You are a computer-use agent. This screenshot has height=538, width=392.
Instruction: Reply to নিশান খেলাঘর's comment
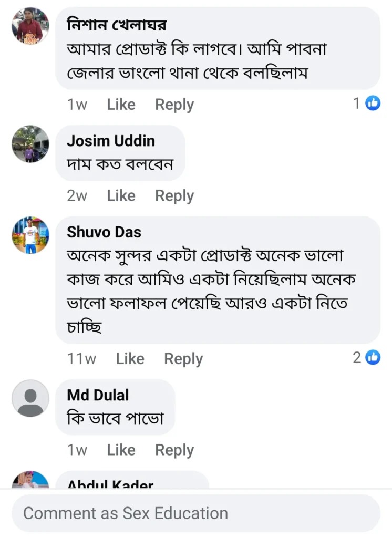pyautogui.click(x=174, y=105)
